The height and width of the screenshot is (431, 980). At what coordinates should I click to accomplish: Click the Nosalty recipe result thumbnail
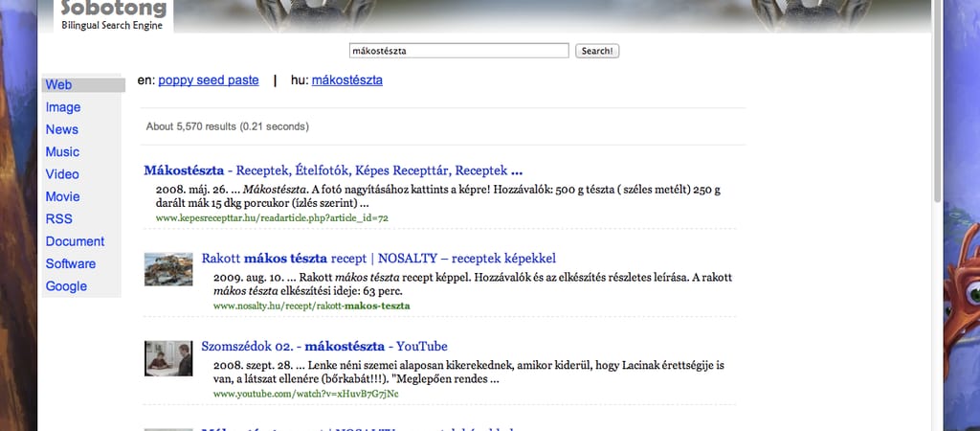pyautogui.click(x=168, y=269)
